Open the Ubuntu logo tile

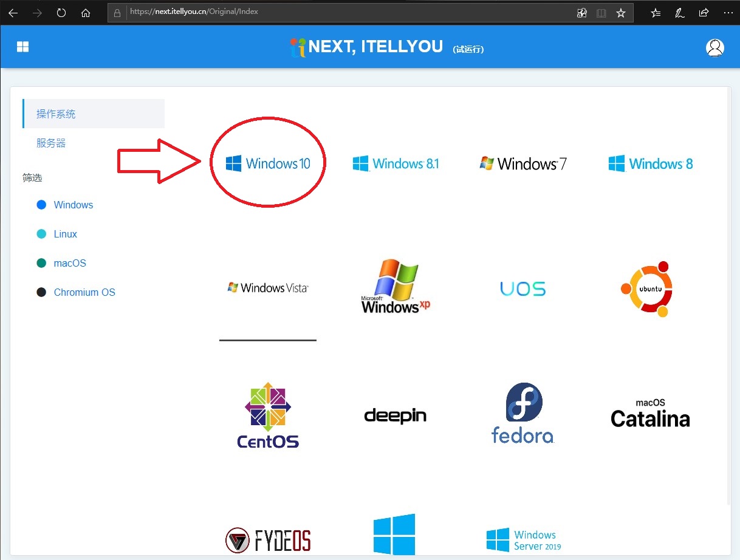[x=647, y=289]
